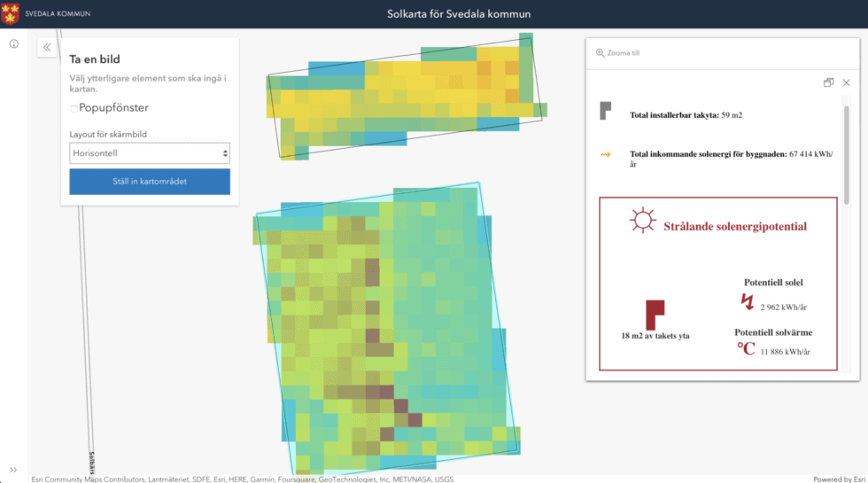Click the red lightning bolt solel icon
Screen dimensions: 868x483
pyautogui.click(x=748, y=302)
